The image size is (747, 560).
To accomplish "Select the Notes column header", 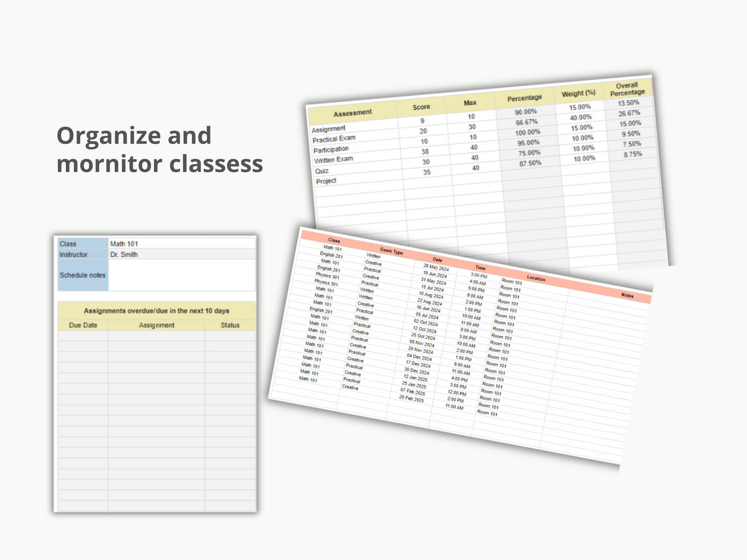I will coord(628,295).
